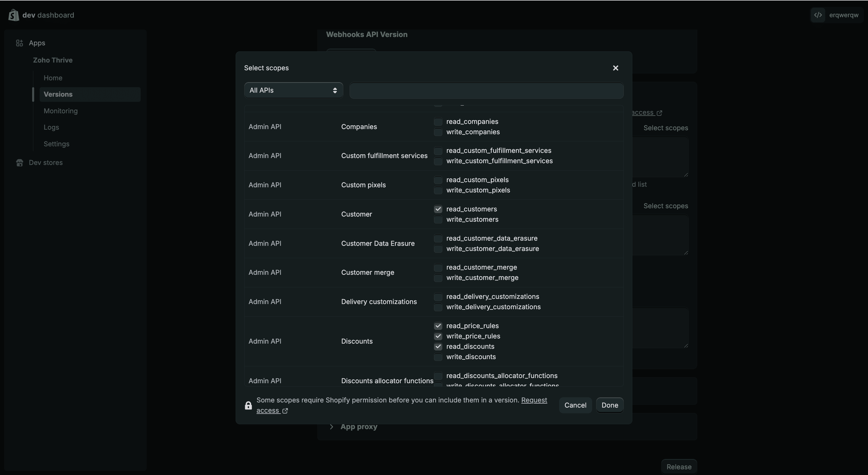
Task: Check the write_discounts scope
Action: (x=438, y=357)
